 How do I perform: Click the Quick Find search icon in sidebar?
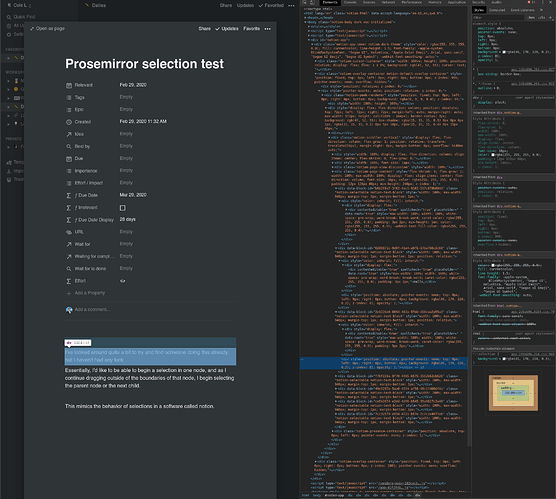pyautogui.click(x=9, y=17)
